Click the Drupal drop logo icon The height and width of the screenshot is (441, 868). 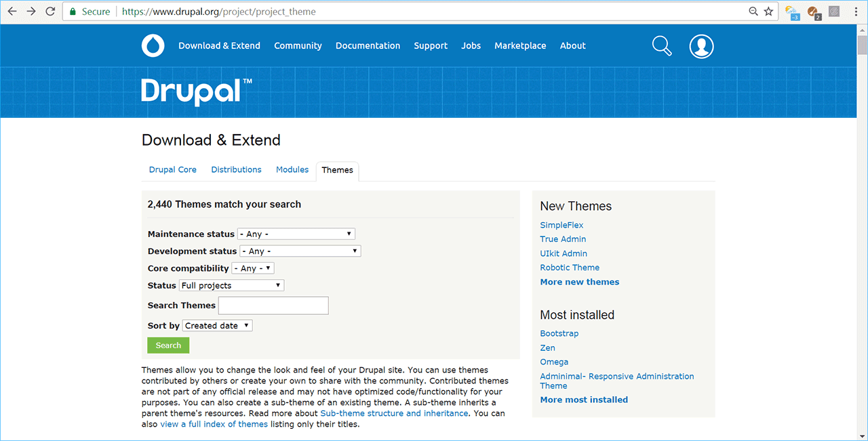click(153, 45)
